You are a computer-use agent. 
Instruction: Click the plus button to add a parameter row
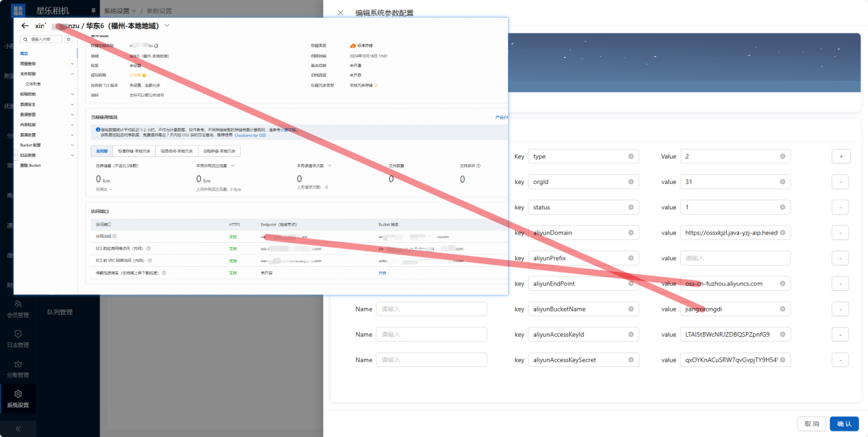[x=841, y=156]
